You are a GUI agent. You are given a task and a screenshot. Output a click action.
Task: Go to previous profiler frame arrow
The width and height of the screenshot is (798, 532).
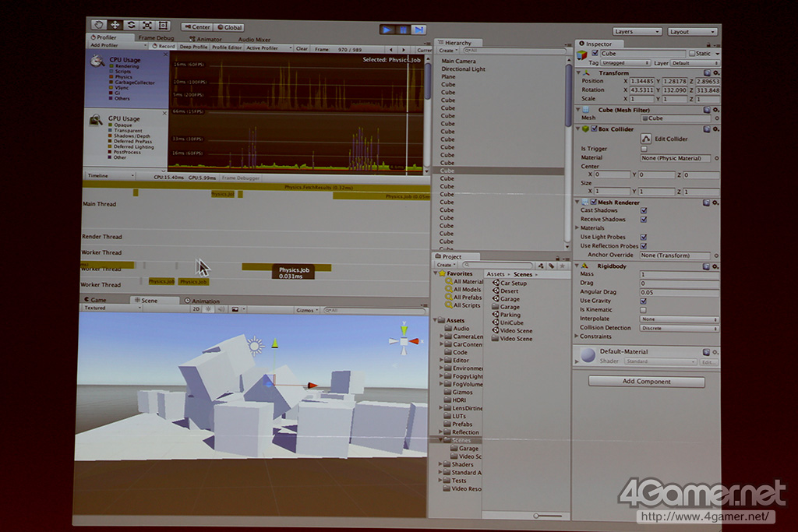pos(391,50)
